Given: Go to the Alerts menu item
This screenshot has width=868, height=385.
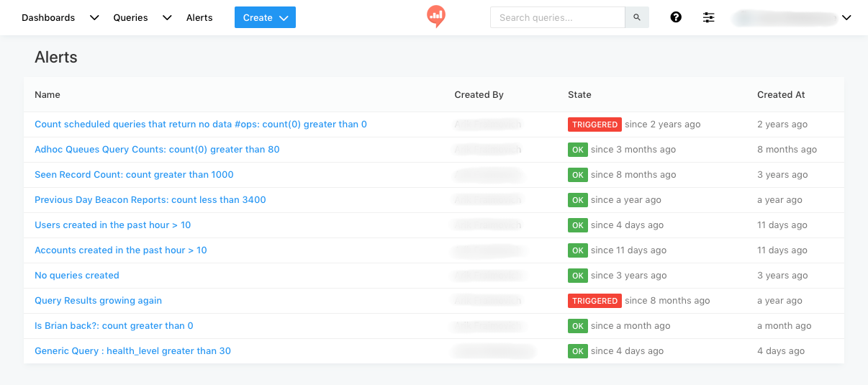Looking at the screenshot, I should pyautogui.click(x=199, y=17).
